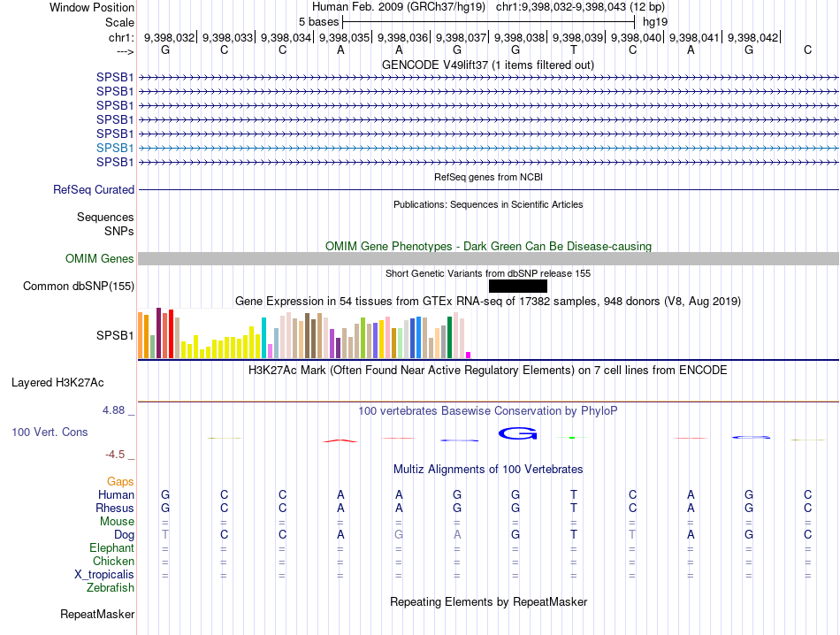Click the Window Position label
The image size is (840, 635).
(x=92, y=7)
